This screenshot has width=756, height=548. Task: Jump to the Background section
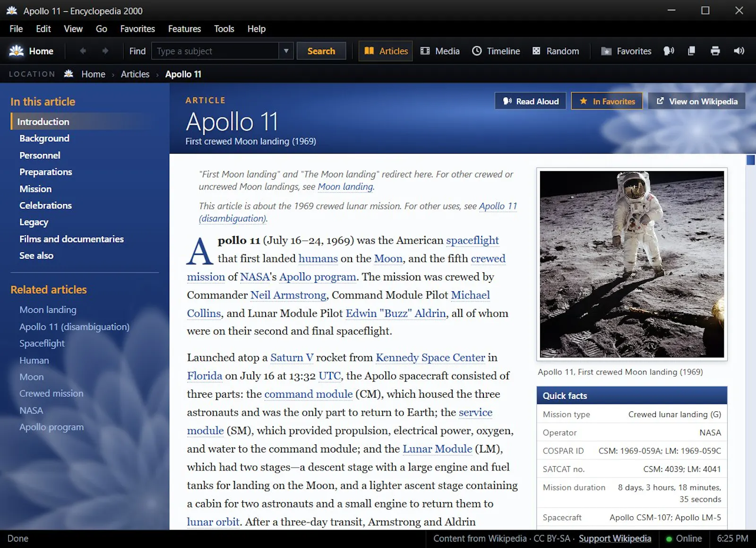click(x=44, y=139)
